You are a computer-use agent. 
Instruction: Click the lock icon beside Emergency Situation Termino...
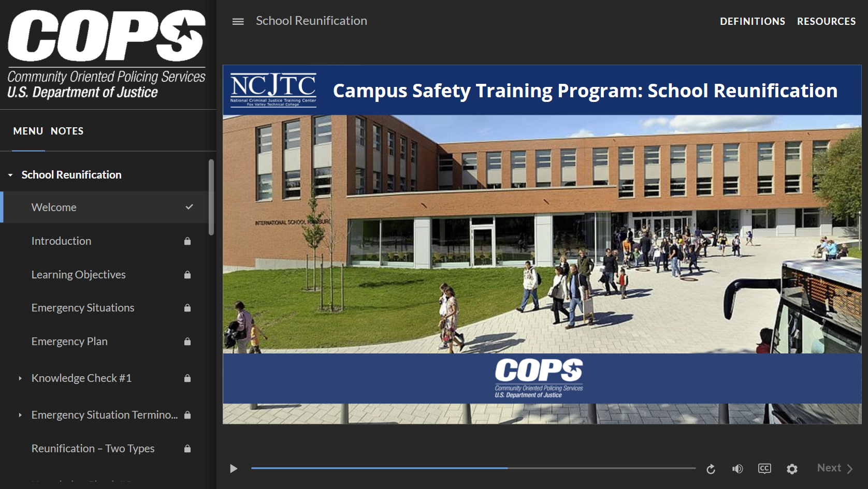(x=187, y=415)
